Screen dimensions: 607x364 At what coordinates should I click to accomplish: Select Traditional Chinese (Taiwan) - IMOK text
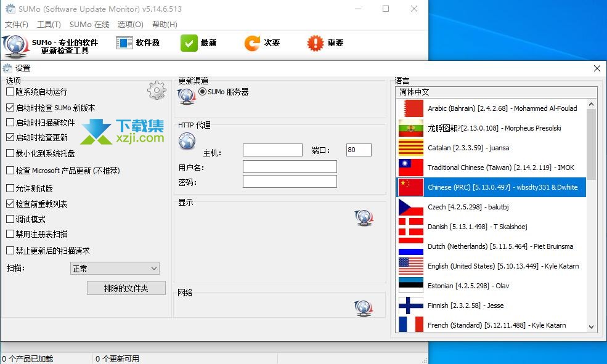[501, 168]
